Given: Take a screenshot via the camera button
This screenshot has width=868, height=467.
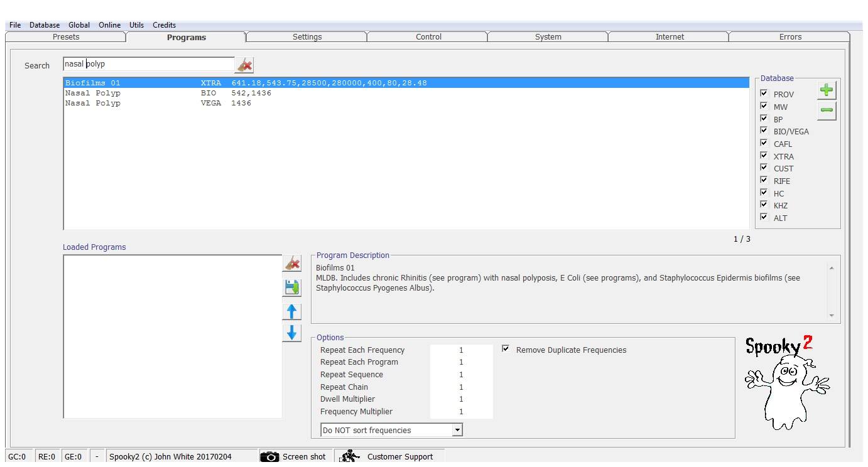Looking at the screenshot, I should coord(294,456).
